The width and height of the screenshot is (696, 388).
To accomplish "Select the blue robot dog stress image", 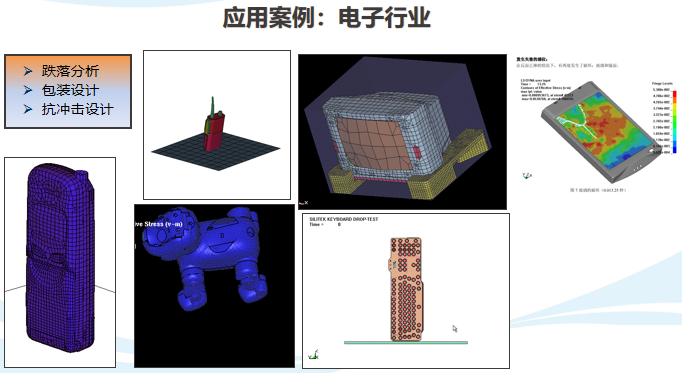I will tap(214, 286).
